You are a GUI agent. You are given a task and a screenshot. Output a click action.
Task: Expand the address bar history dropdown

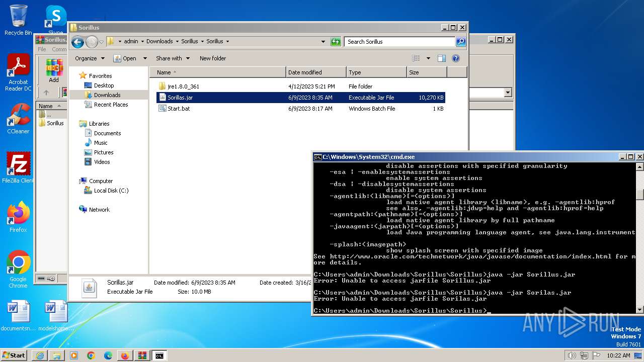(x=323, y=42)
